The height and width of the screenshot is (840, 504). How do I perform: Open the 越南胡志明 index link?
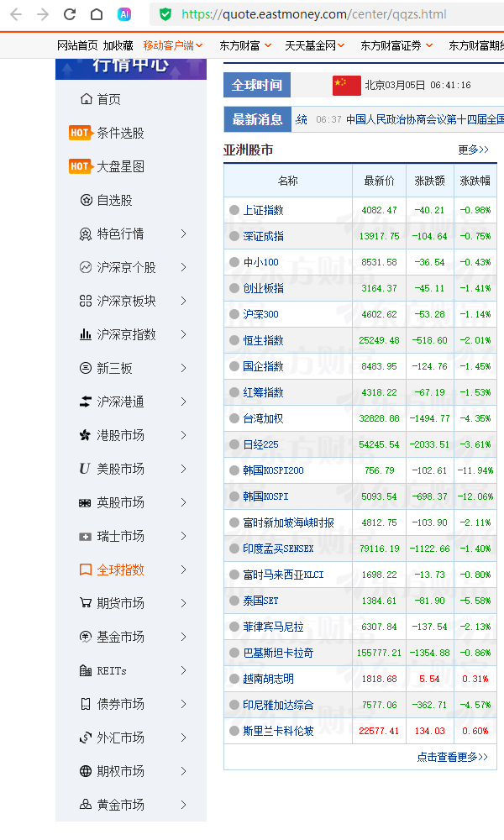[x=268, y=679]
